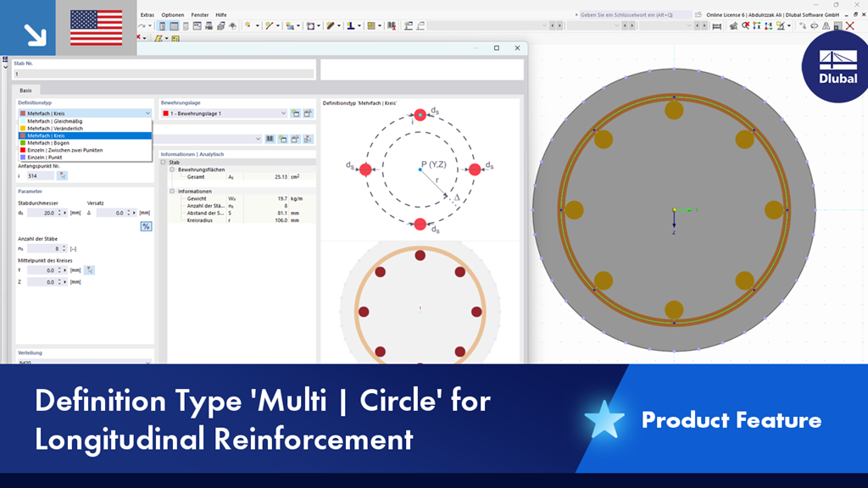Click the keyword search field (Alt+Q)
868x488 pixels.
point(635,15)
